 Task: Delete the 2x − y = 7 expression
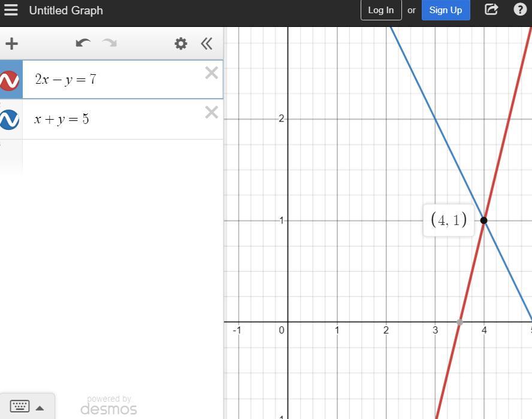211,72
